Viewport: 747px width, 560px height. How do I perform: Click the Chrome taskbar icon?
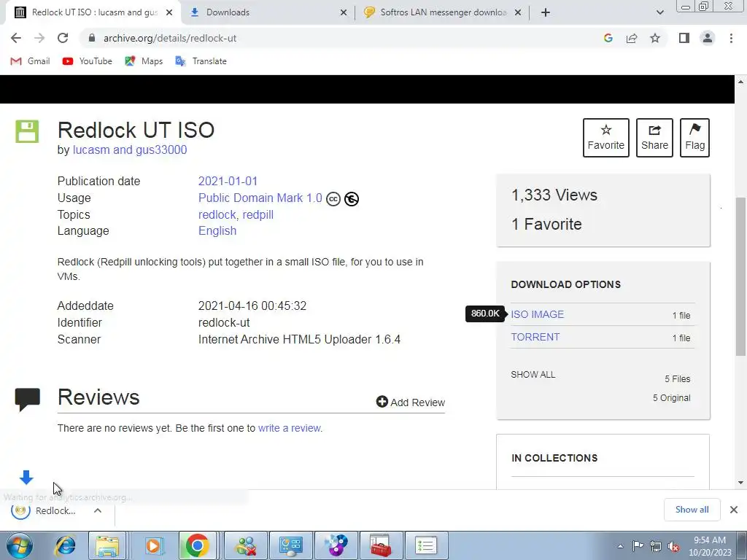[197, 545]
